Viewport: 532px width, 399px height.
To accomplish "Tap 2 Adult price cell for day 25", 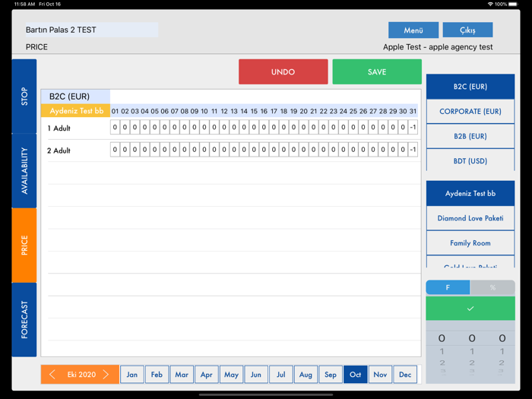I will pos(353,150).
